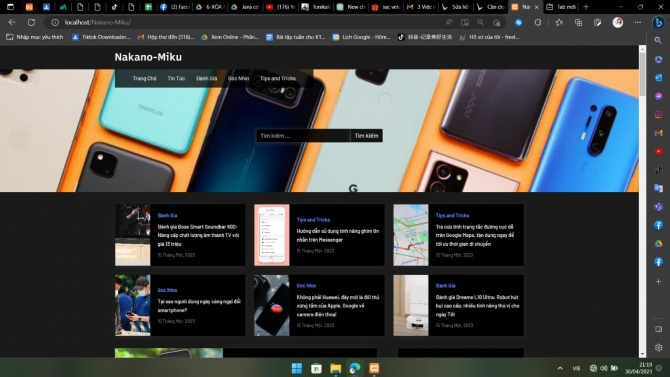Open the VIE language indicator in taskbar
The height and width of the screenshot is (377, 670).
[x=576, y=368]
